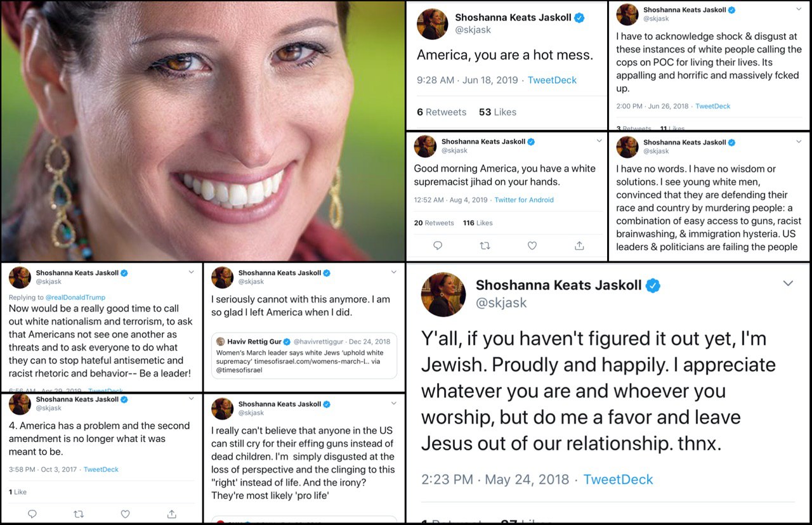Click retweet icon under second amendment tweet
Viewport: 812px width, 525px height.
point(79,514)
